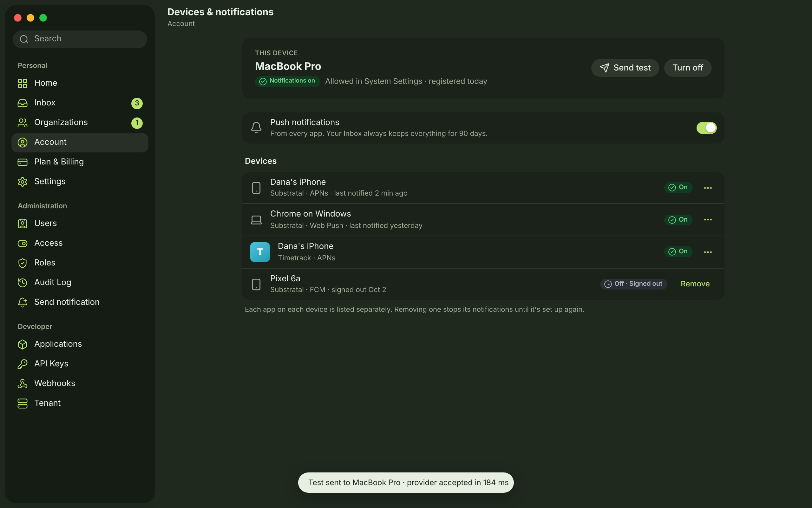Viewport: 812px width, 508px height.
Task: Click On status for Chrome on Windows
Action: 678,220
